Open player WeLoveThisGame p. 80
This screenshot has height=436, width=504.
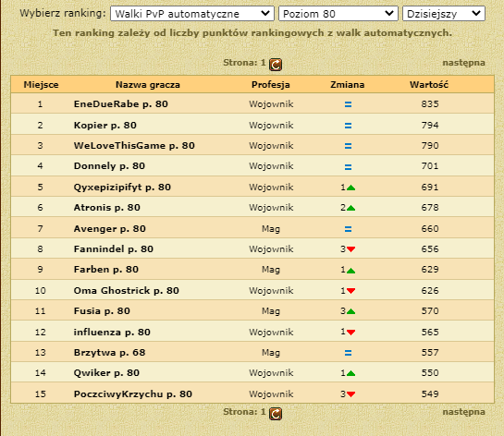(134, 145)
